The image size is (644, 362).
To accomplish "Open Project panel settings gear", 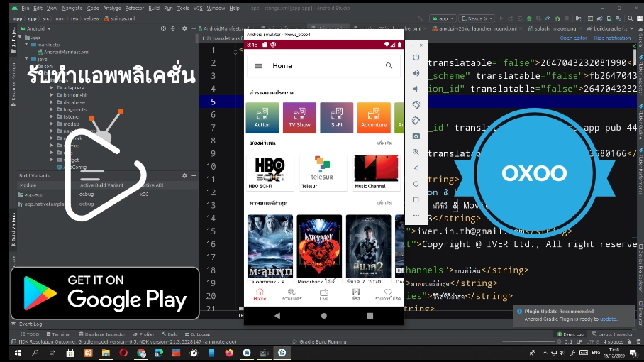I will pyautogui.click(x=184, y=28).
